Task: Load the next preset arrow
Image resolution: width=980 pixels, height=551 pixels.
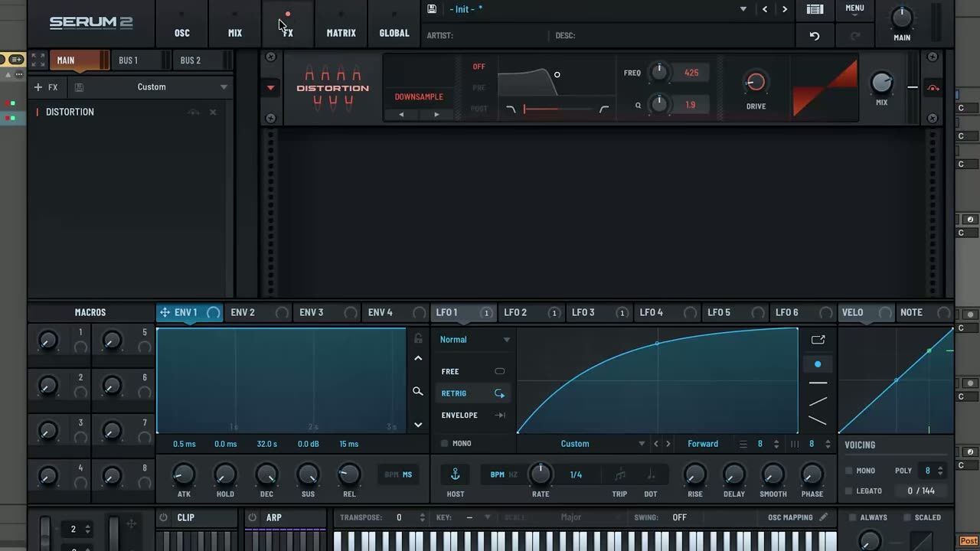Action: point(784,9)
